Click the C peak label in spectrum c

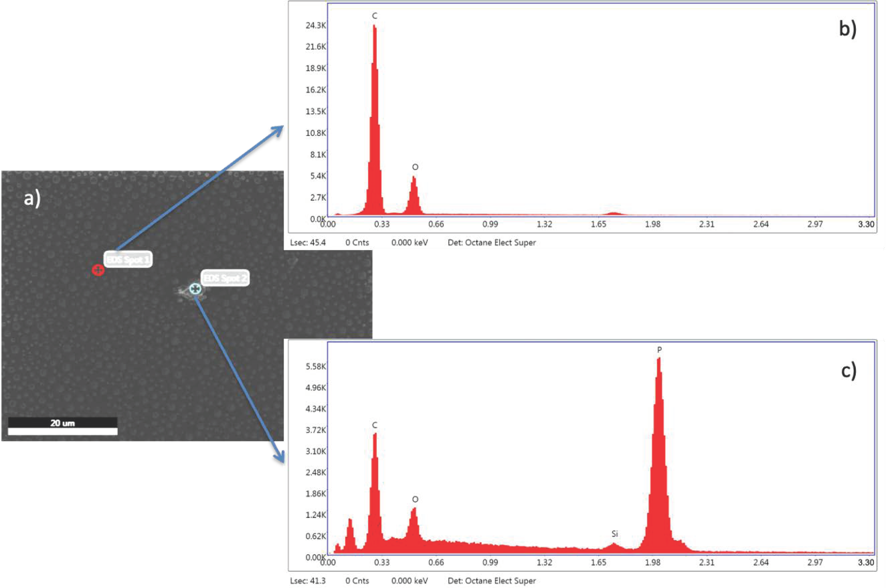tap(374, 425)
